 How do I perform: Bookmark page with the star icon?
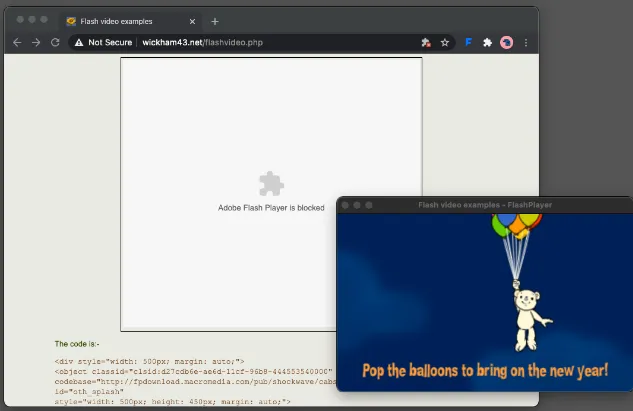[x=445, y=42]
